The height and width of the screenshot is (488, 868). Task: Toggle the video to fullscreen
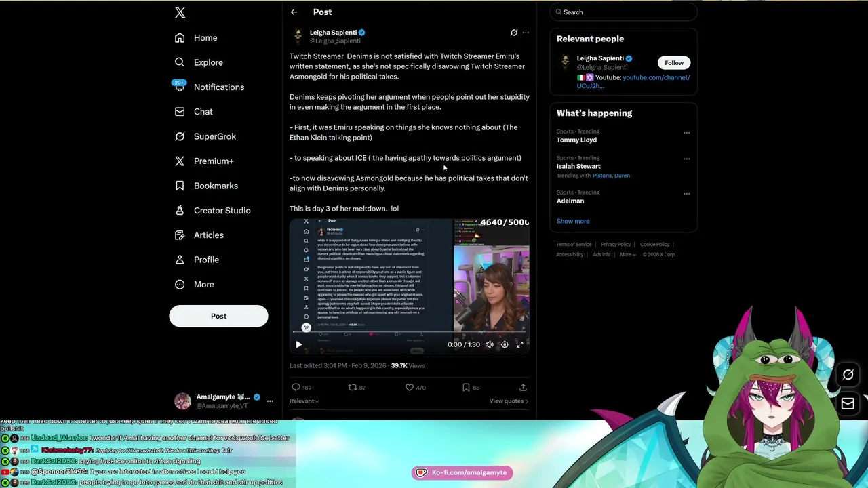click(x=520, y=344)
